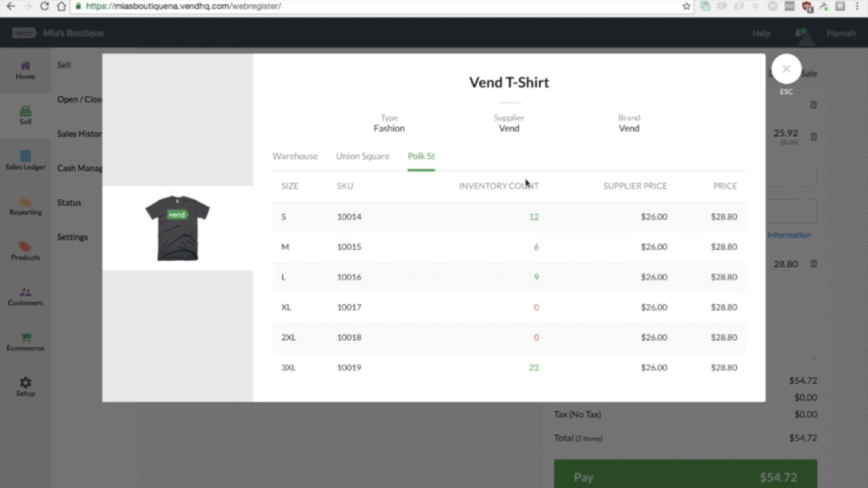Select the Polk St tab
The width and height of the screenshot is (868, 488).
420,156
